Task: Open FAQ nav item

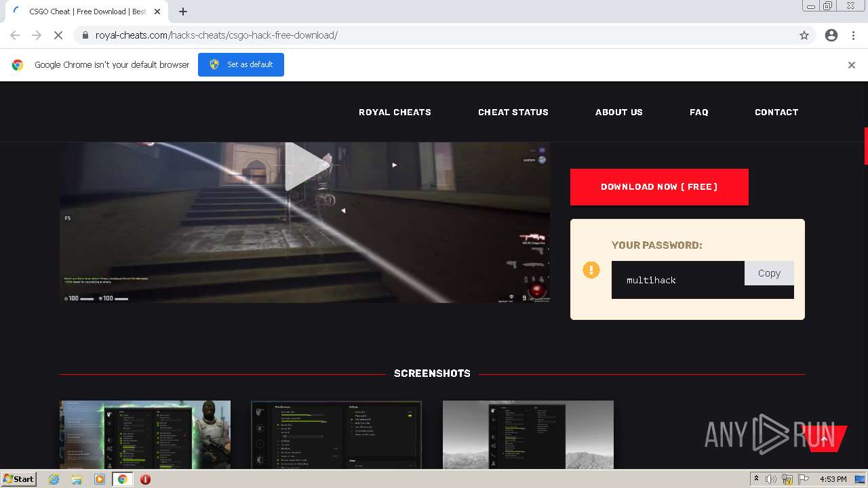Action: click(699, 113)
